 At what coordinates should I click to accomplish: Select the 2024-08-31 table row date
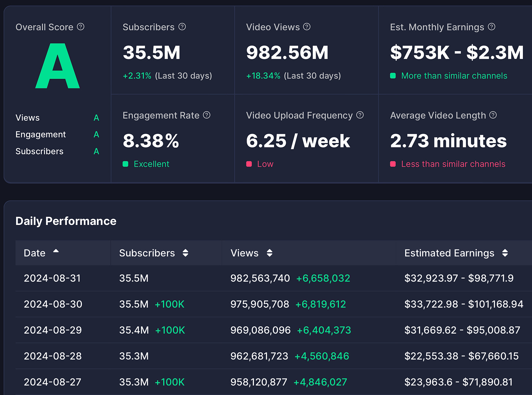coord(52,278)
